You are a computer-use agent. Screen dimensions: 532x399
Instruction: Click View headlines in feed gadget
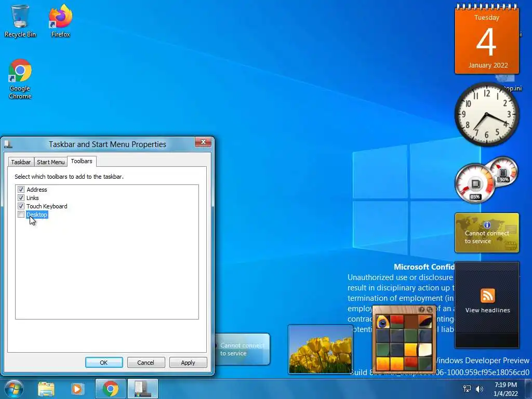487,310
